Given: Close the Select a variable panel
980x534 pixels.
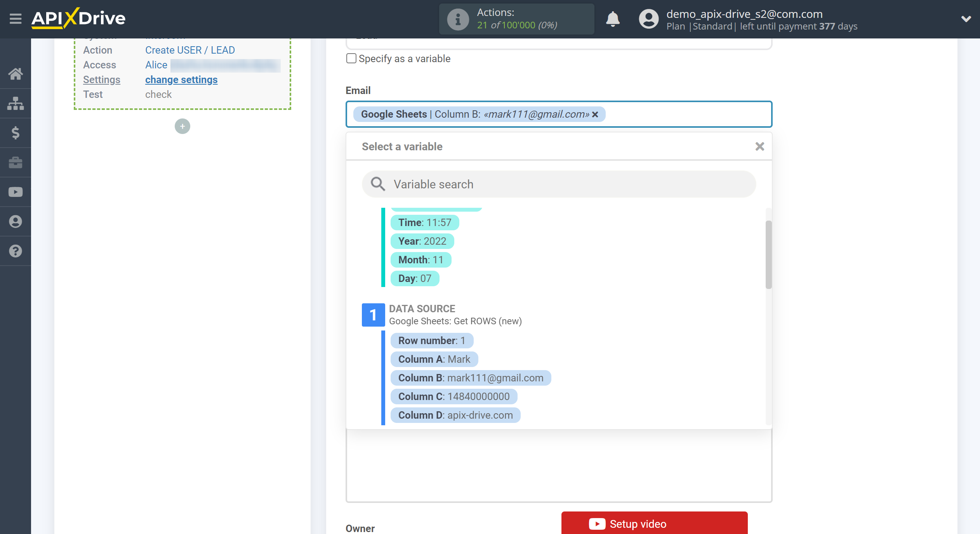Looking at the screenshot, I should 760,146.
